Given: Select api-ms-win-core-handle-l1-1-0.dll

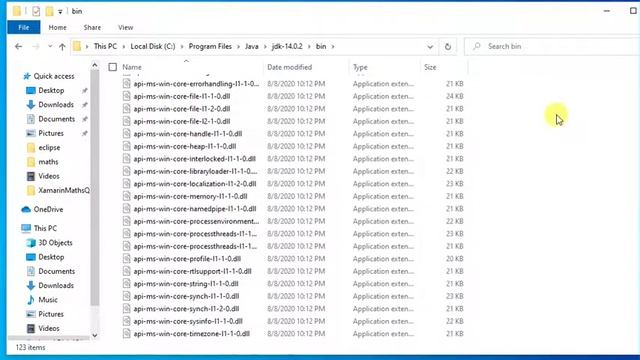Looking at the screenshot, I should click(188, 134).
